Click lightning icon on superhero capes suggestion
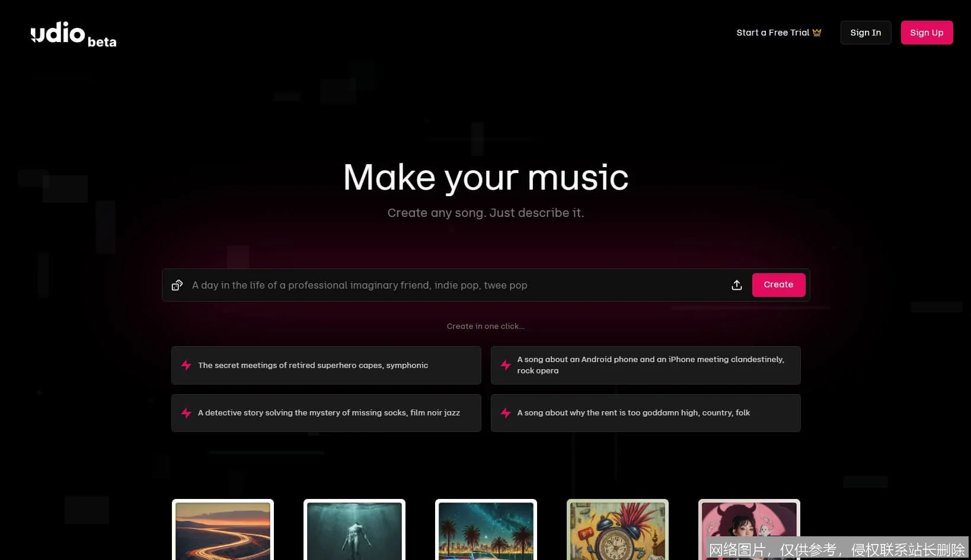971x560 pixels. [186, 365]
